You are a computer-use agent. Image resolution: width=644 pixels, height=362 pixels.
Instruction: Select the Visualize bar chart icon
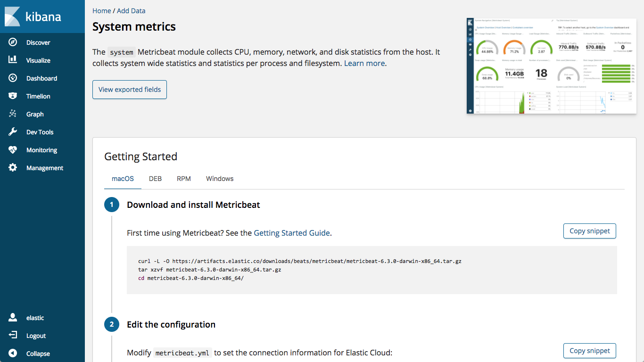pyautogui.click(x=13, y=60)
